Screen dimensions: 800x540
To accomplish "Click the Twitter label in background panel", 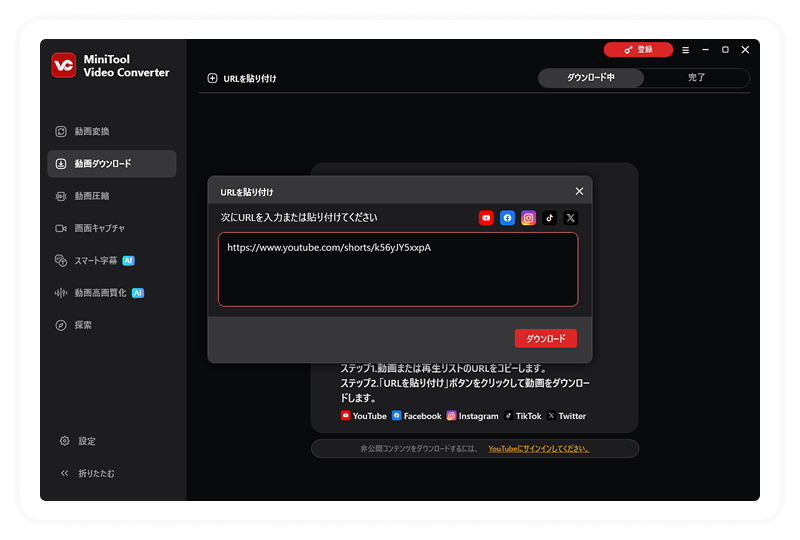I will (x=572, y=416).
